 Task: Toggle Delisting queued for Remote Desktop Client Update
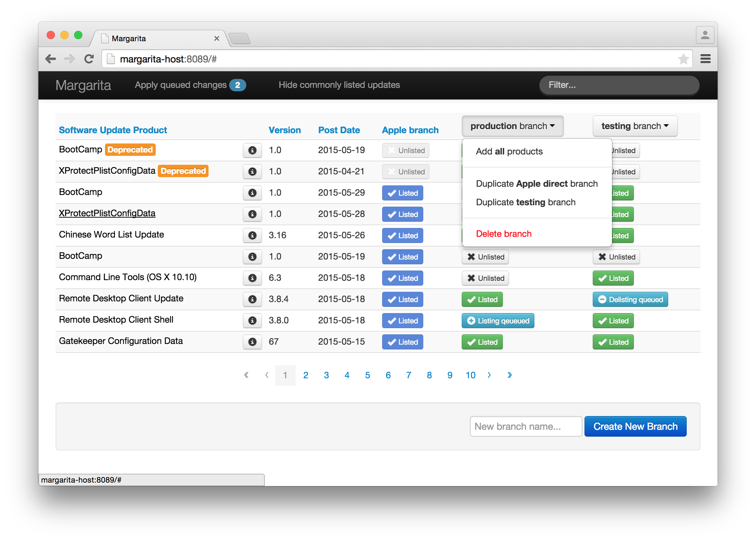click(x=630, y=299)
